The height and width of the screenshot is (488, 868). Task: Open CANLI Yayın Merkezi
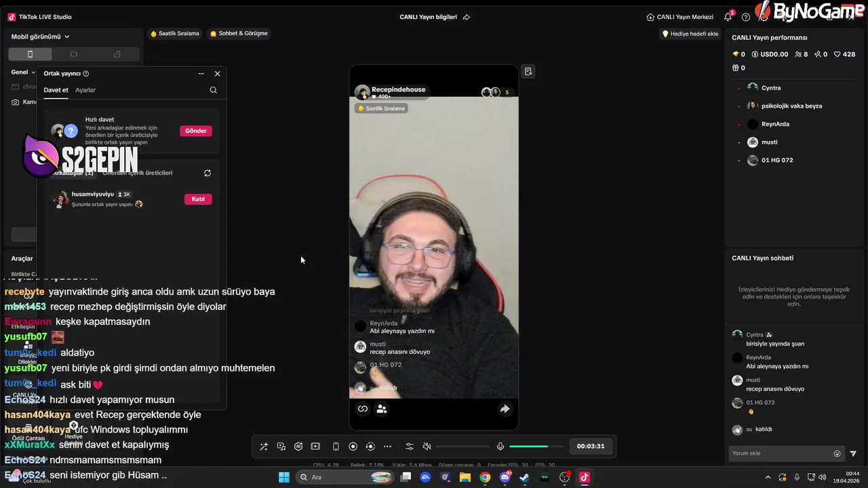point(680,17)
